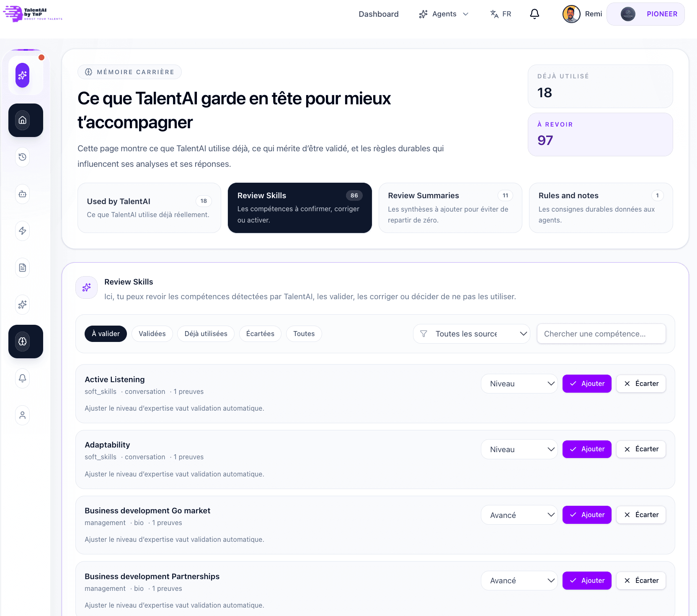Click the À revoir stat card showing 97
The height and width of the screenshot is (616, 697).
point(600,135)
